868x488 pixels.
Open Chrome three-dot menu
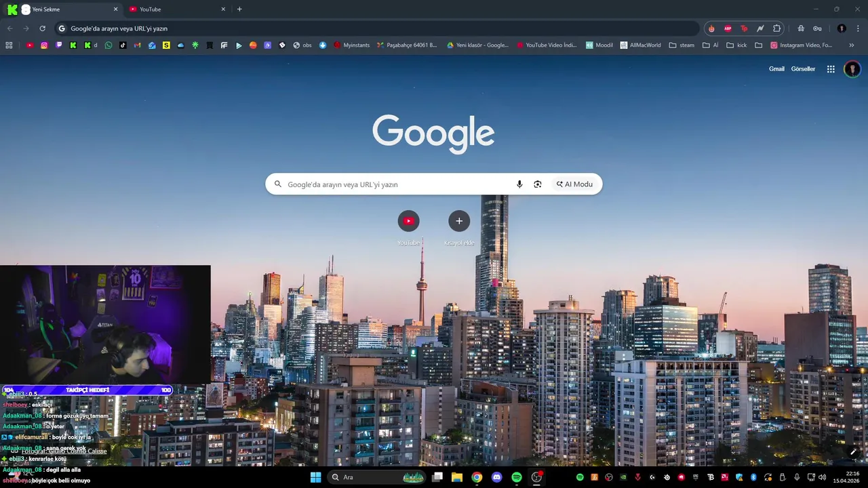[x=858, y=28]
